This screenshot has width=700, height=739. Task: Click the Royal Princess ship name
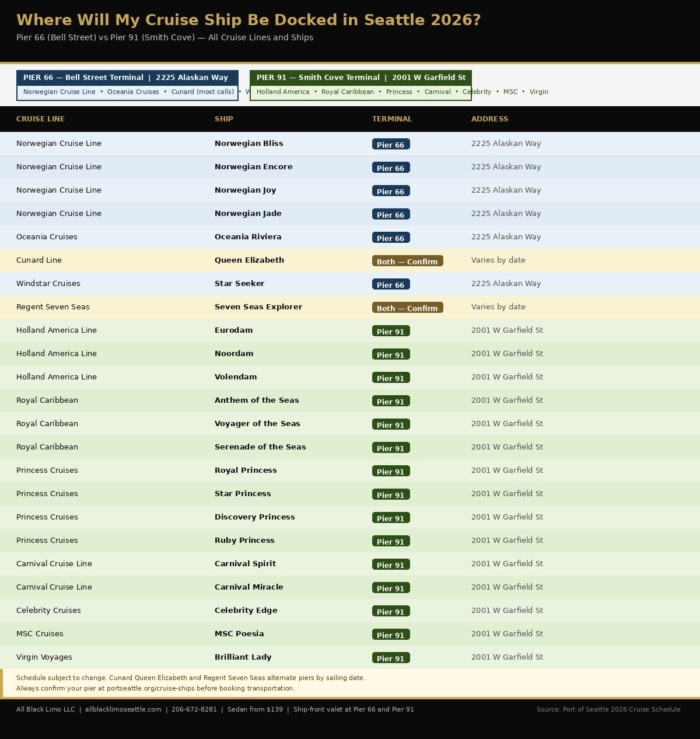(246, 470)
